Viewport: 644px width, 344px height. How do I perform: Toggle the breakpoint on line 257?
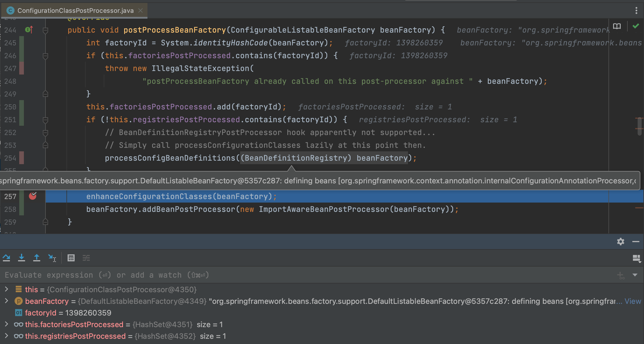point(33,196)
